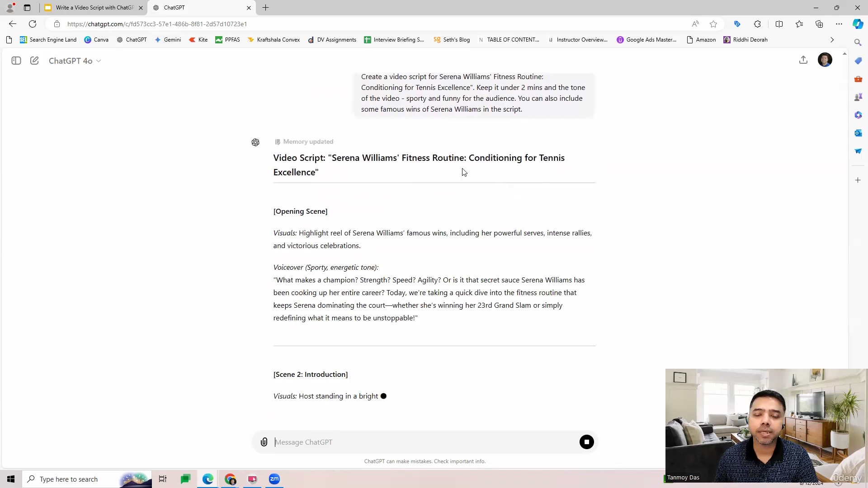
Task: Open the Copilot sidebar
Action: [x=858, y=24]
